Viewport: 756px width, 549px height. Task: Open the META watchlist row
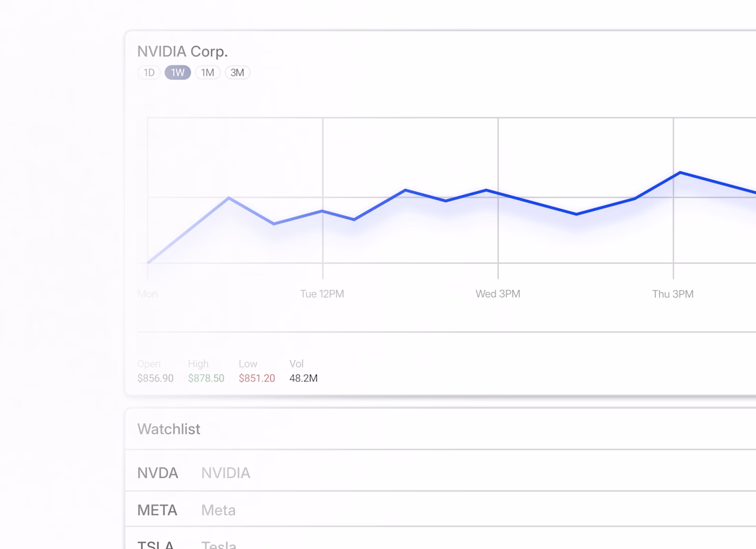coord(441,509)
